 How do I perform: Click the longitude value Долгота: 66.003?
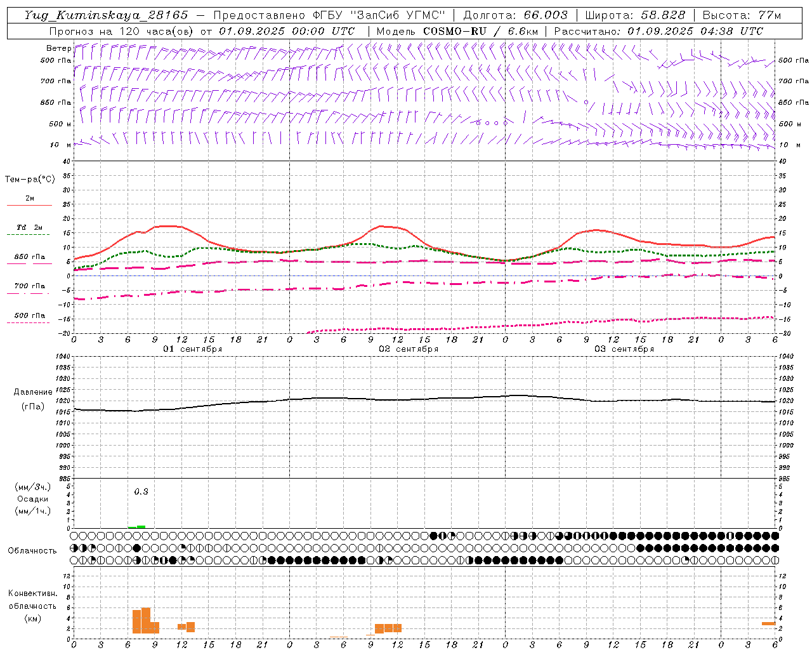[515, 15]
